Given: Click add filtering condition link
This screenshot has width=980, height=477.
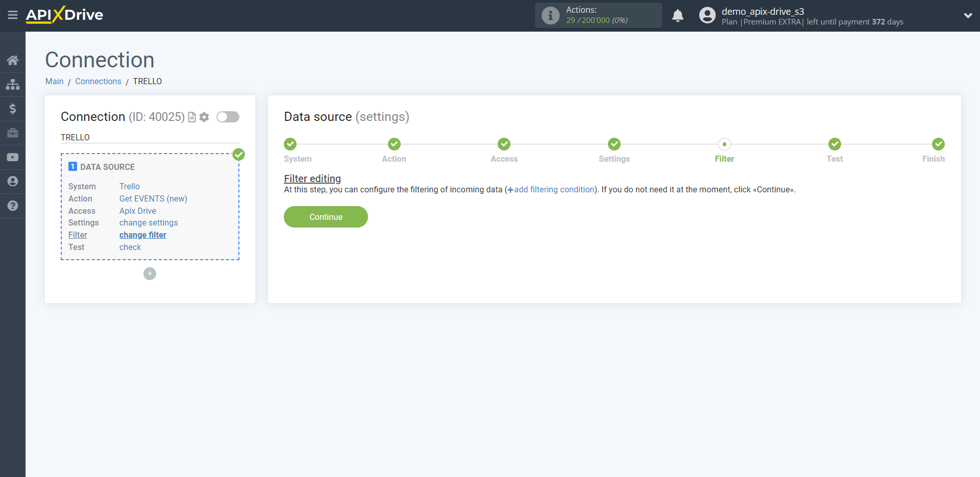Looking at the screenshot, I should coord(551,190).
